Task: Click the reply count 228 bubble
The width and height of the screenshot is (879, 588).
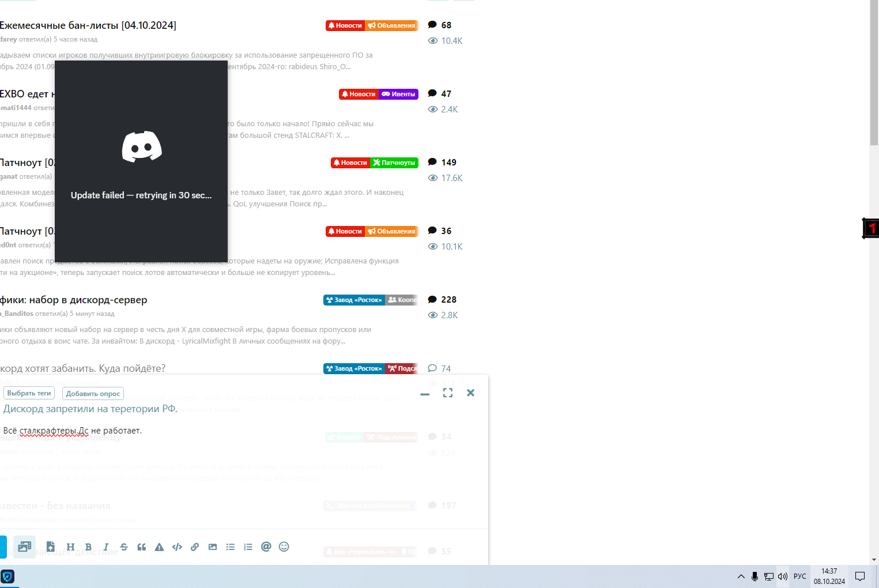Action: 442,299
